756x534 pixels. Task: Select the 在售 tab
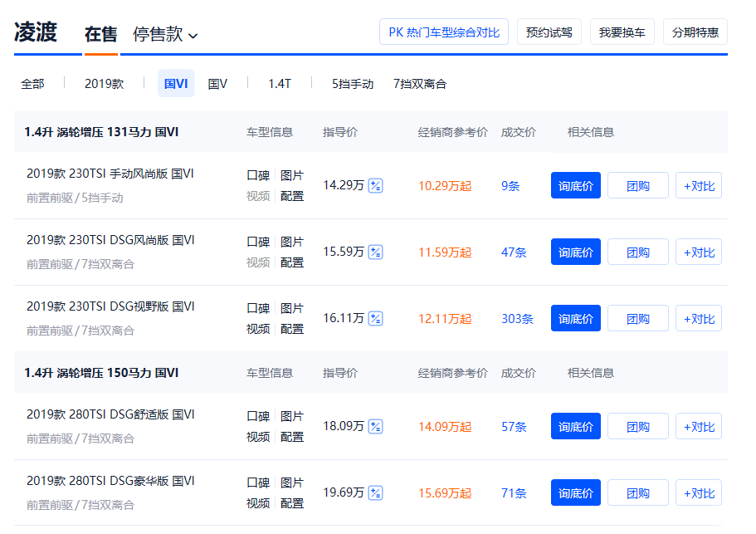point(100,34)
